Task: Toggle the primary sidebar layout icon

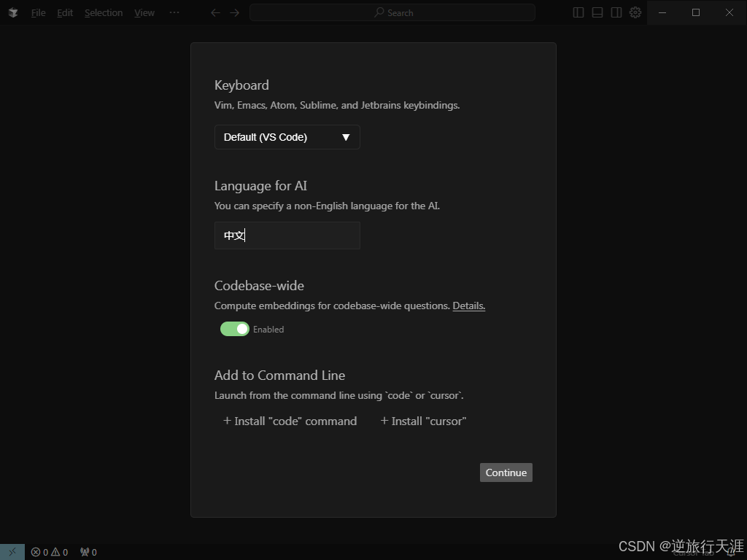Action: (x=578, y=12)
